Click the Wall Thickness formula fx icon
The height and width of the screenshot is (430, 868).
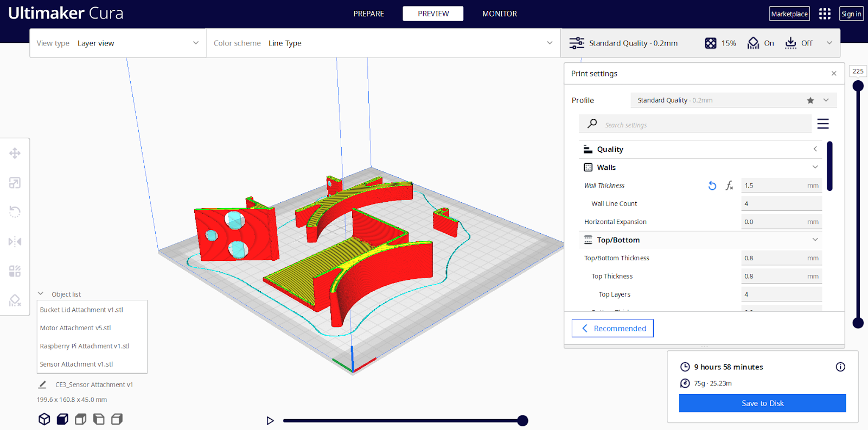[x=730, y=185]
